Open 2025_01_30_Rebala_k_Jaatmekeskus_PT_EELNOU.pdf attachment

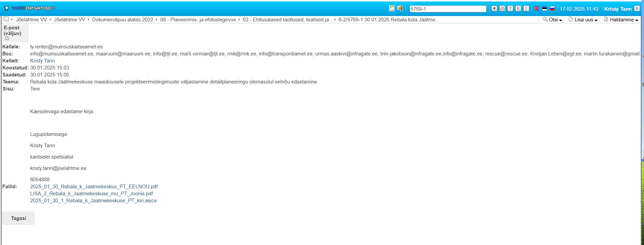(94, 187)
